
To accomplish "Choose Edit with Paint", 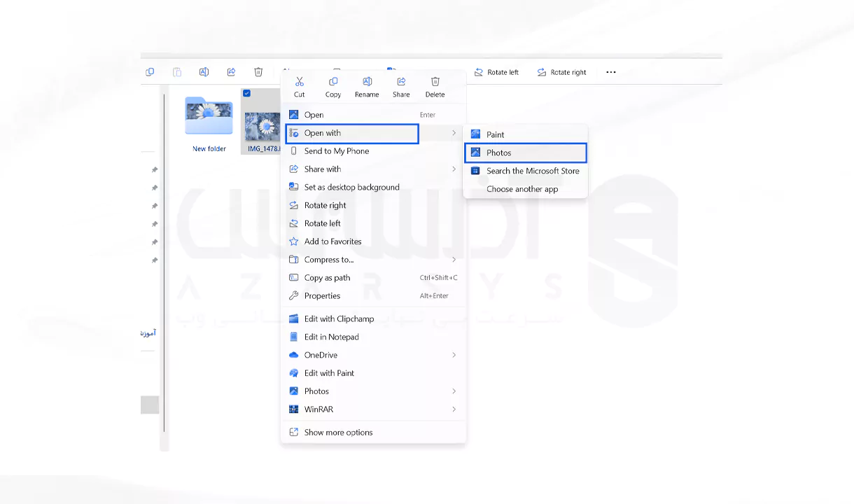I will (x=374, y=374).
